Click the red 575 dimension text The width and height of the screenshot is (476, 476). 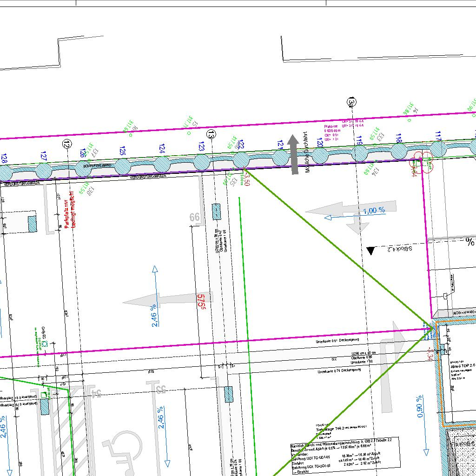pos(201,302)
